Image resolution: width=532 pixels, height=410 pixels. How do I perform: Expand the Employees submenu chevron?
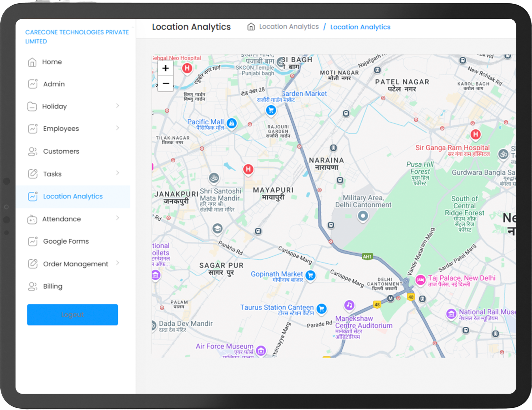pyautogui.click(x=118, y=128)
